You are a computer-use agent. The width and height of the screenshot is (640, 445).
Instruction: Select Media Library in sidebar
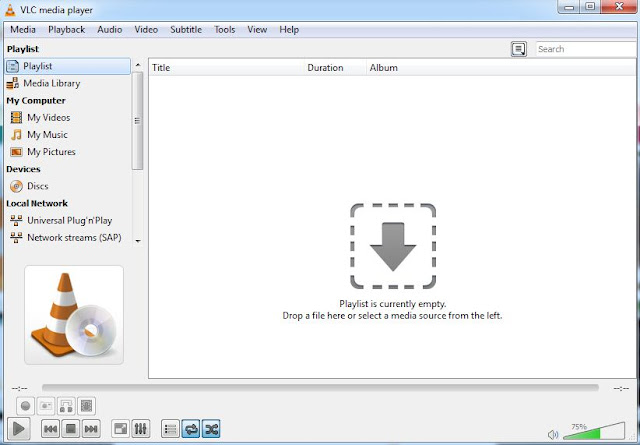point(68,83)
